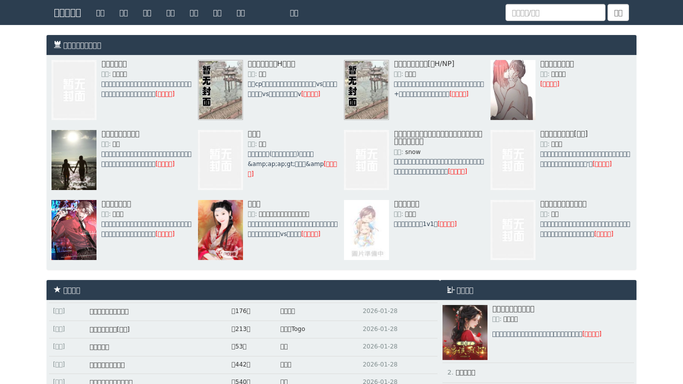Image resolution: width=683 pixels, height=384 pixels.
Task: Click the bracketed category tag in the 53 row
Action: [x=59, y=347]
